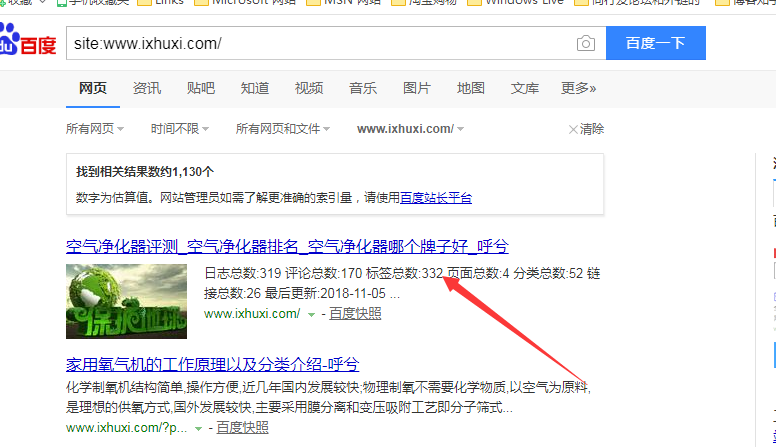Click the text 找到相关结果数约1,130个
This screenshot has width=776, height=447.
click(x=145, y=172)
